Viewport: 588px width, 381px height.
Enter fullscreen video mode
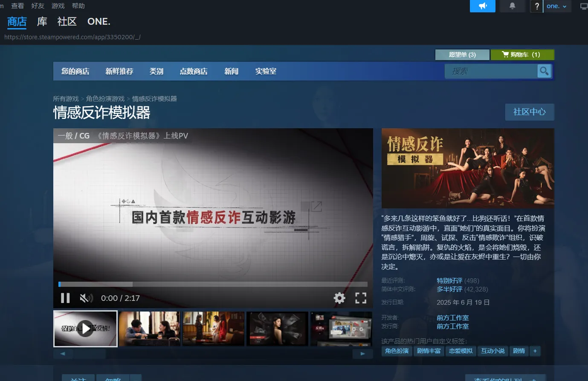click(x=361, y=298)
